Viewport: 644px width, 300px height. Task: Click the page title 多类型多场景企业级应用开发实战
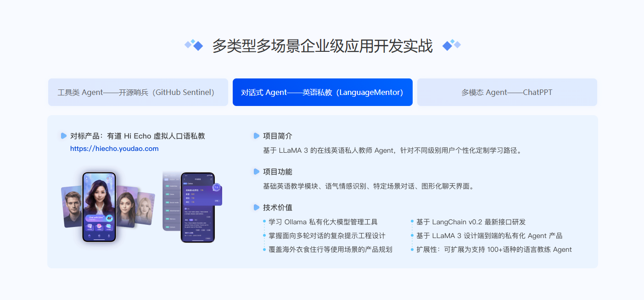(322, 46)
